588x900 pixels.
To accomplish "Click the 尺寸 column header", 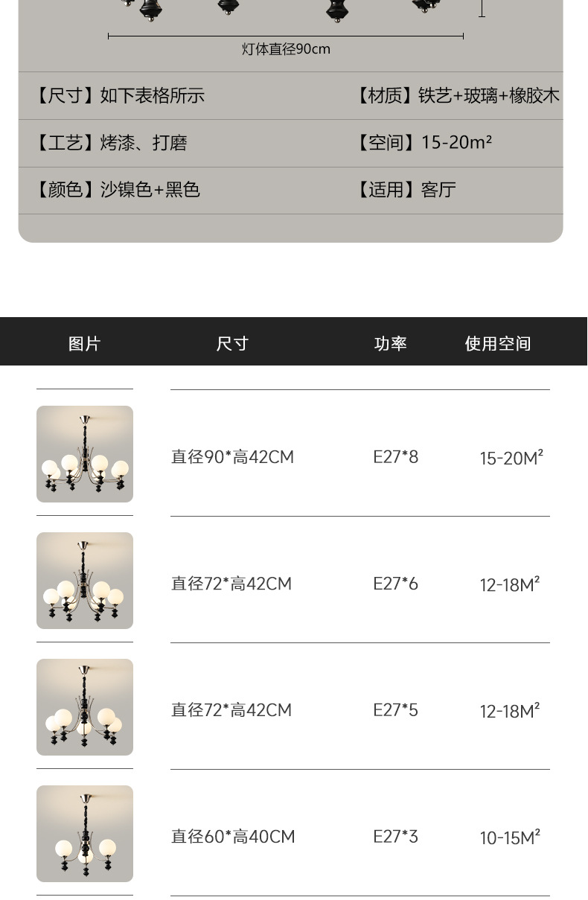I will [232, 343].
